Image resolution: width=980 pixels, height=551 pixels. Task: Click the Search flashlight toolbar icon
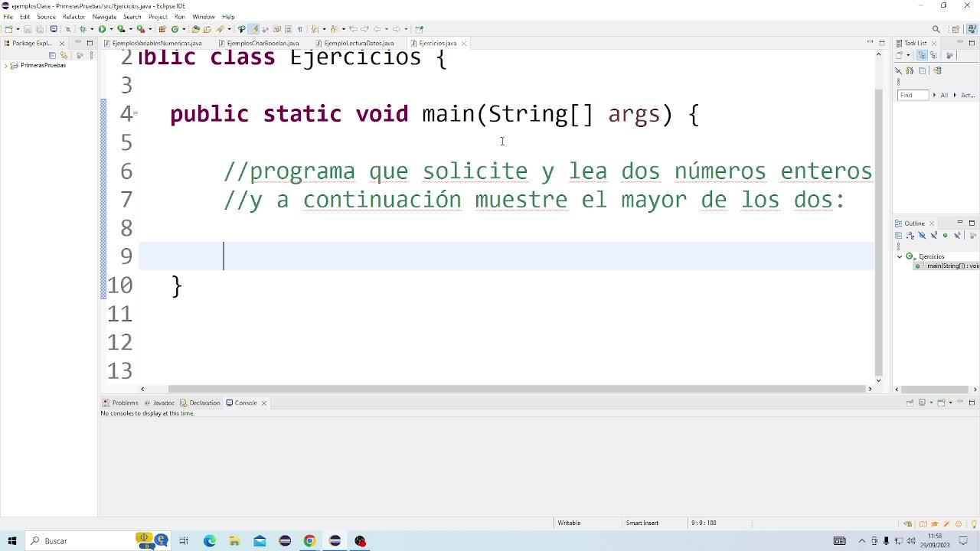point(220,29)
